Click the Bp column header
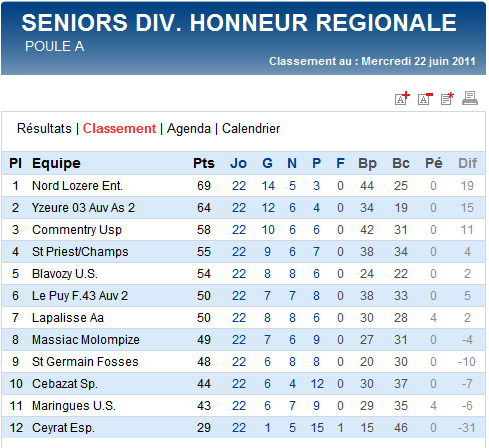 click(x=367, y=163)
